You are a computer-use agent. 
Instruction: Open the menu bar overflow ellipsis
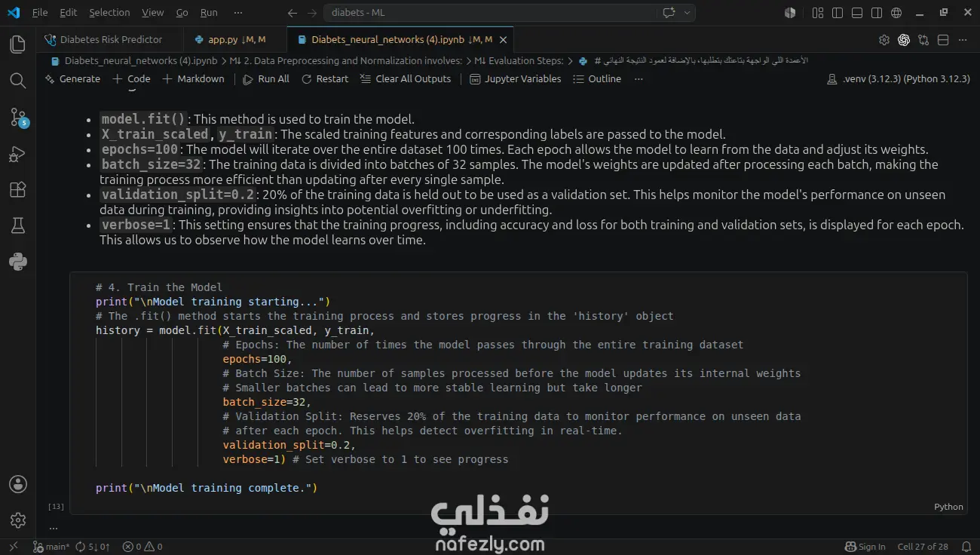pyautogui.click(x=238, y=13)
